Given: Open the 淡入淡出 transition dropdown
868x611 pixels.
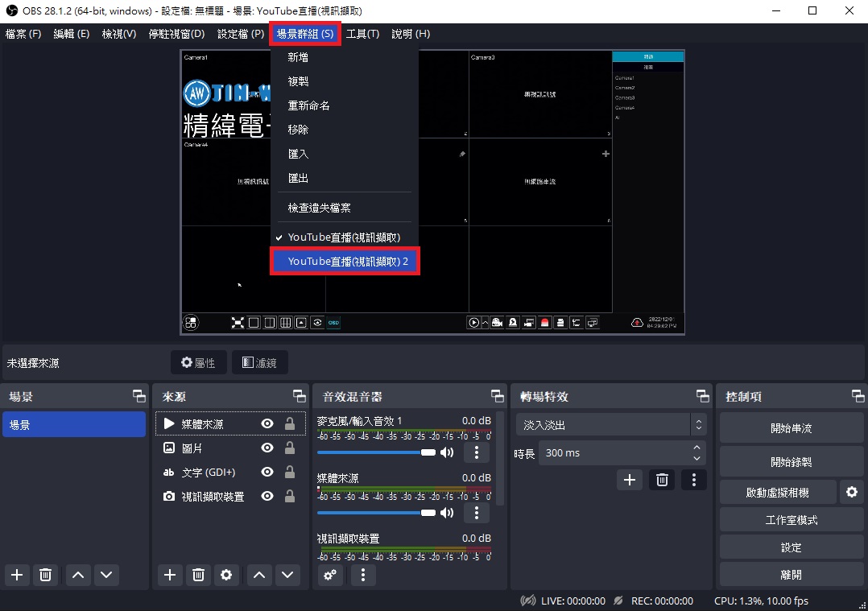Looking at the screenshot, I should [611, 425].
